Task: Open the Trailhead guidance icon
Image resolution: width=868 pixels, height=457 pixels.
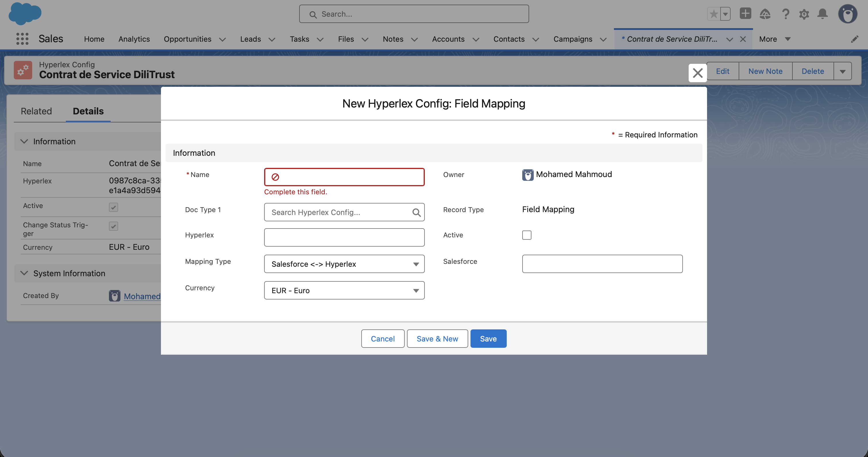Action: pyautogui.click(x=765, y=14)
